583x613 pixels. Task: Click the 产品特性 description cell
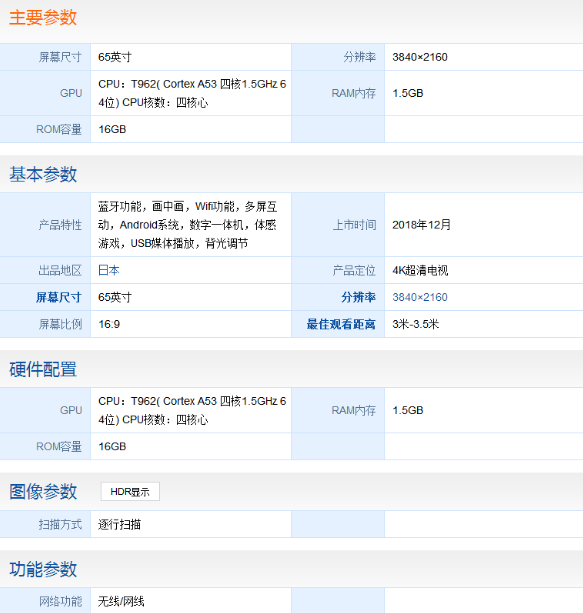point(191,225)
